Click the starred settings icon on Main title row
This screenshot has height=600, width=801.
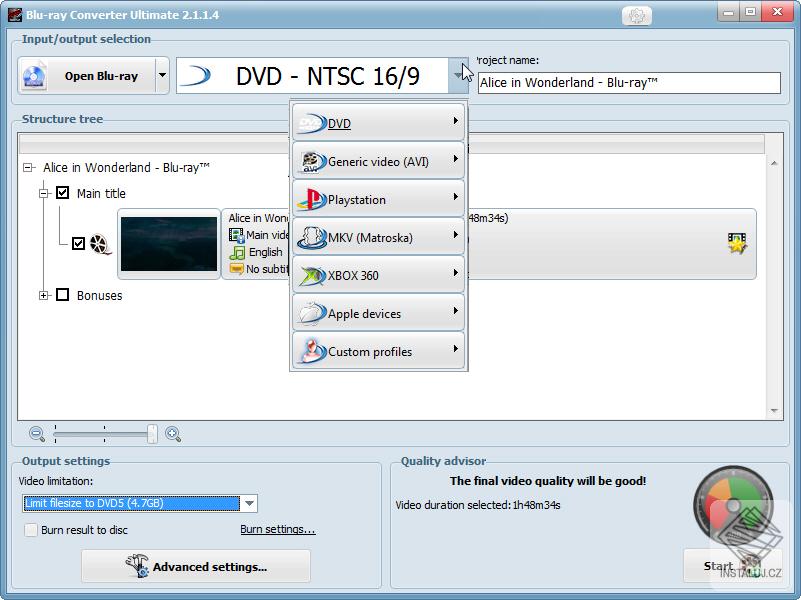pos(737,241)
